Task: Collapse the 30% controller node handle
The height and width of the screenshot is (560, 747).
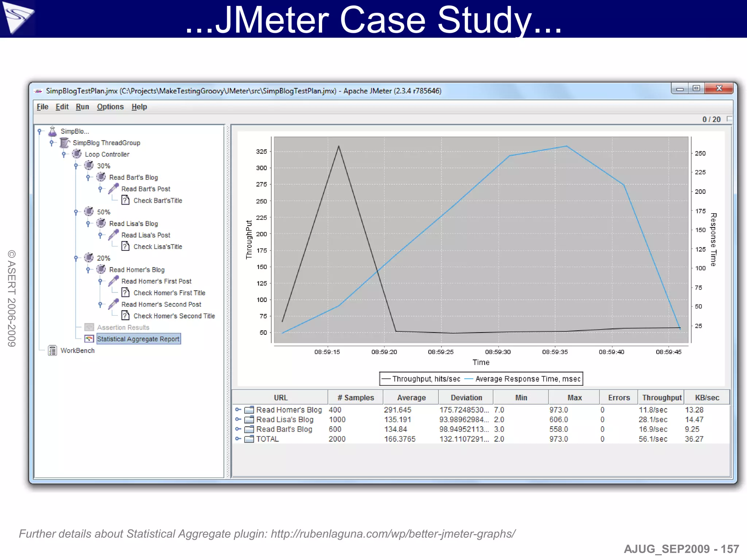Action: tap(76, 166)
